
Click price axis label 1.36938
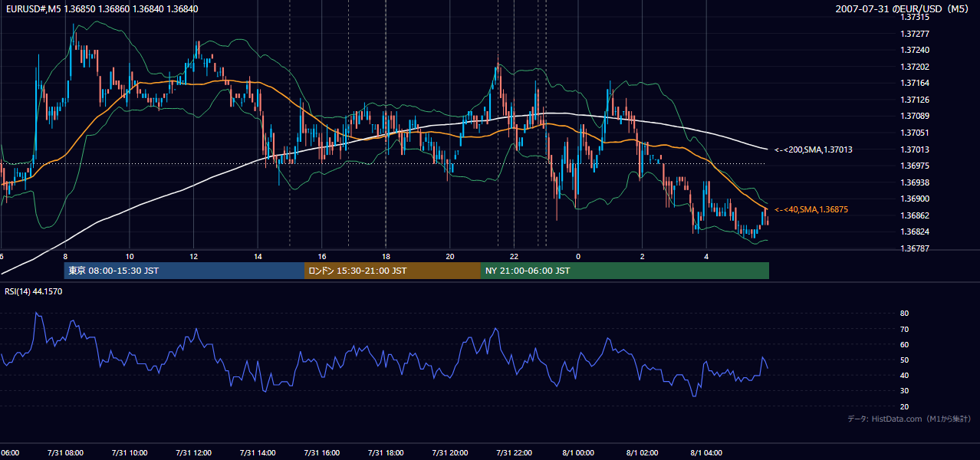(915, 182)
